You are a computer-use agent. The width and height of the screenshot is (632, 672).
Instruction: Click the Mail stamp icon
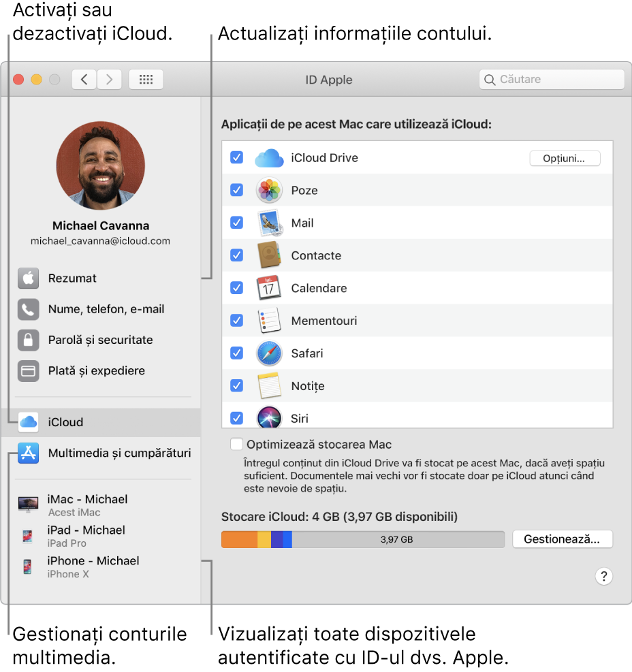(270, 223)
